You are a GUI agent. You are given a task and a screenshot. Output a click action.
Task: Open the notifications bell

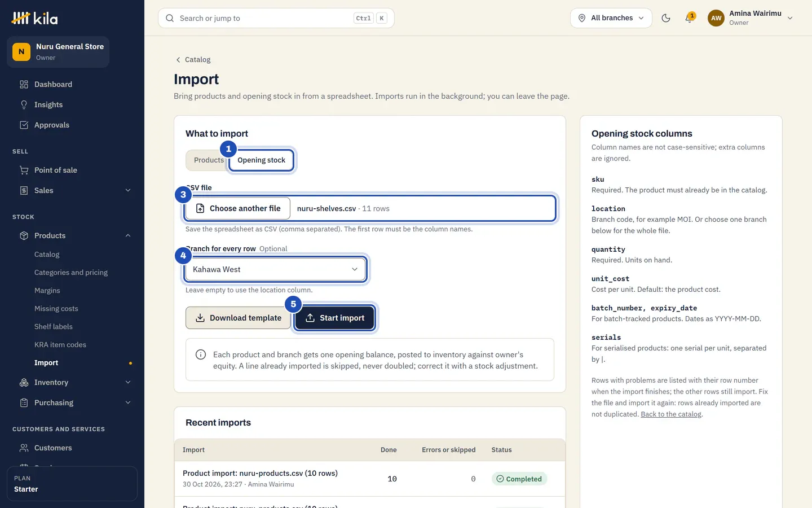[x=689, y=18]
